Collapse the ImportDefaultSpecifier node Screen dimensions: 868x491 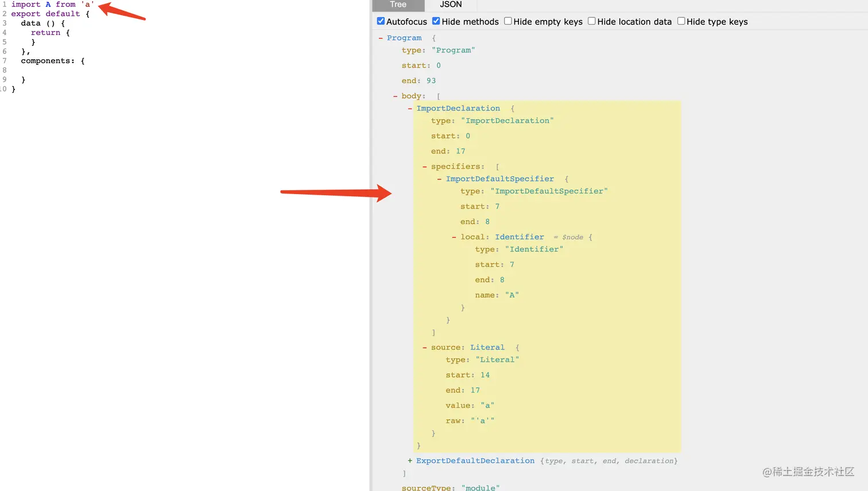click(x=439, y=179)
